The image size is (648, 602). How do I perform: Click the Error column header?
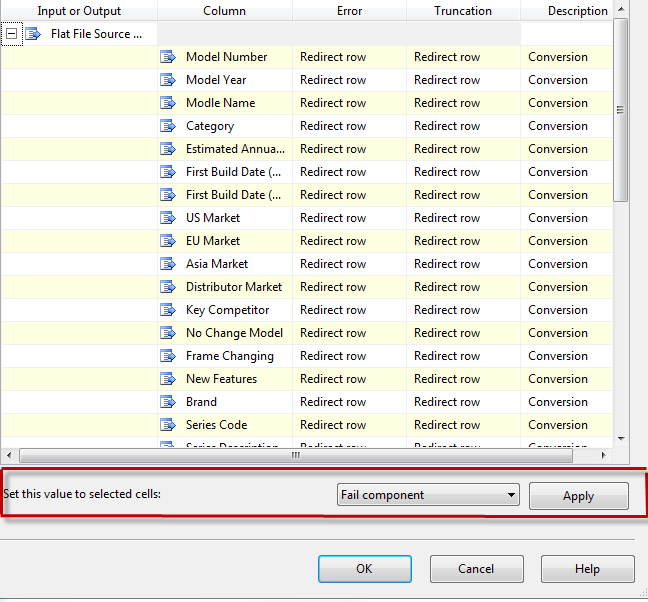point(349,11)
